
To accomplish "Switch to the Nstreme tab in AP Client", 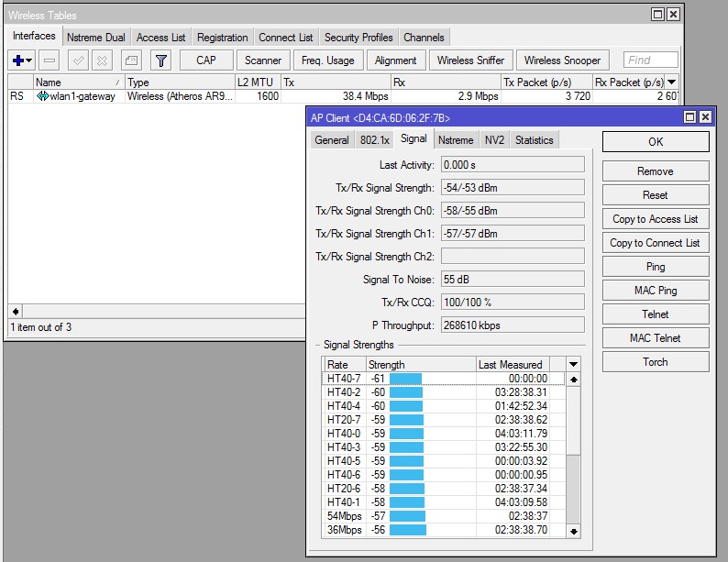I will (456, 140).
